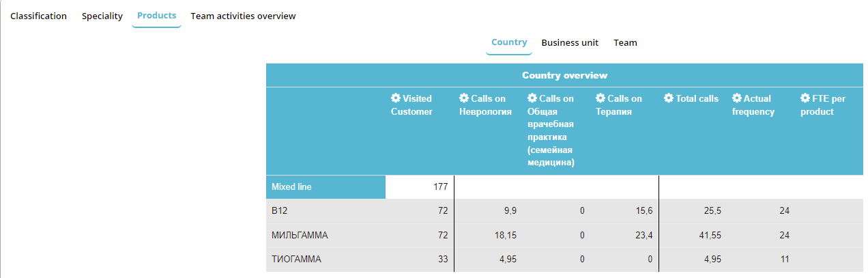This screenshot has height=278, width=868.
Task: Open Actual frequency gear settings
Action: point(737,98)
